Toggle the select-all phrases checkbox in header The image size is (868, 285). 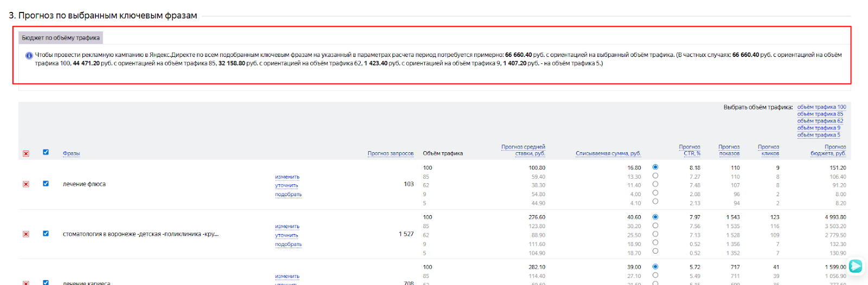[x=46, y=152]
